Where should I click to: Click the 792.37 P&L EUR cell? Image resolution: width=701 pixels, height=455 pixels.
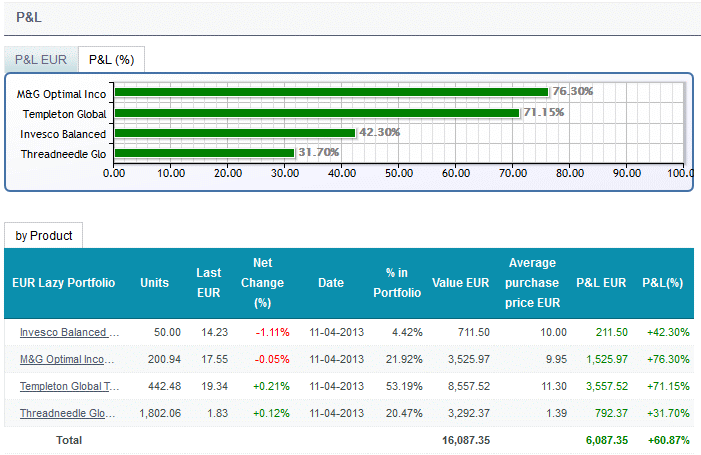coord(612,413)
